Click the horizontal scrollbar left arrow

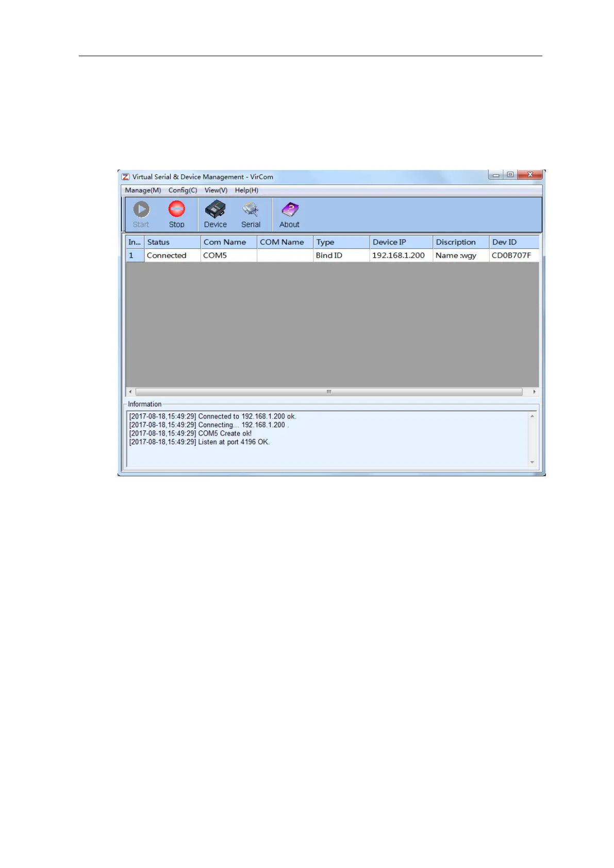tap(130, 392)
